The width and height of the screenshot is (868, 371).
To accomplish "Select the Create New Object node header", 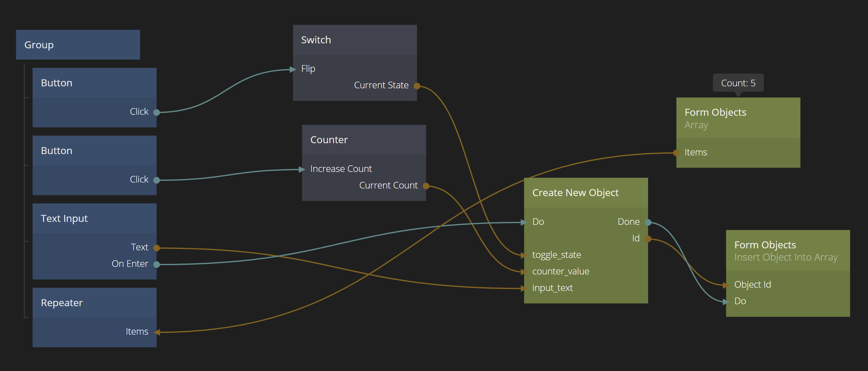I will tap(586, 193).
